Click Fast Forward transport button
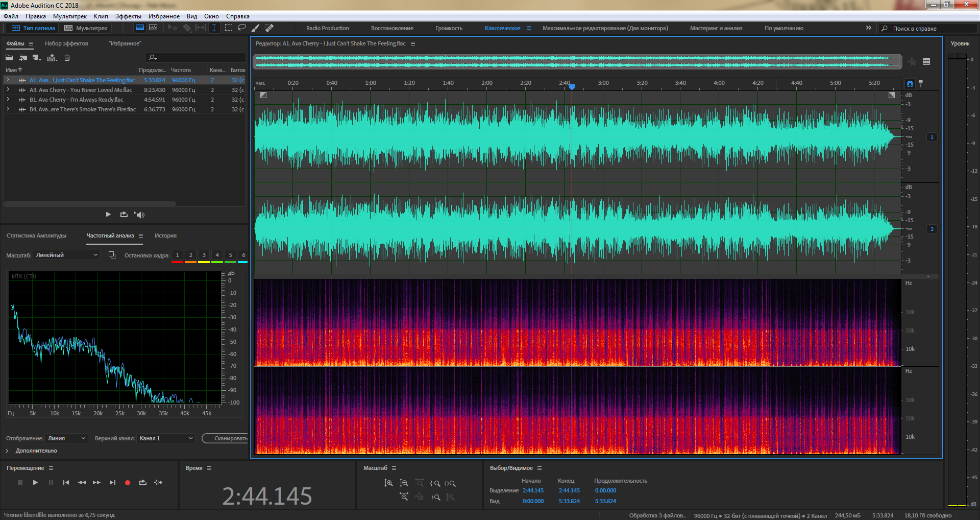The image size is (980, 520). tap(96, 482)
